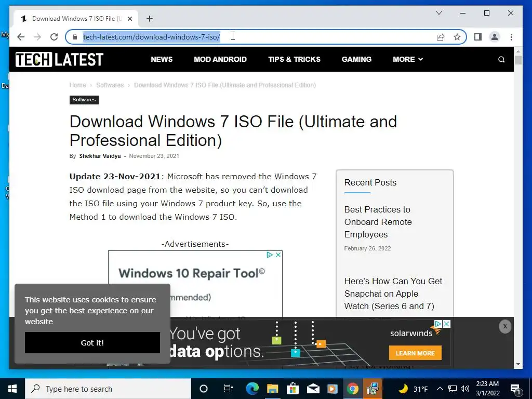Image resolution: width=532 pixels, height=399 pixels.
Task: Click the February 26, 2022 post date
Action: click(x=367, y=249)
